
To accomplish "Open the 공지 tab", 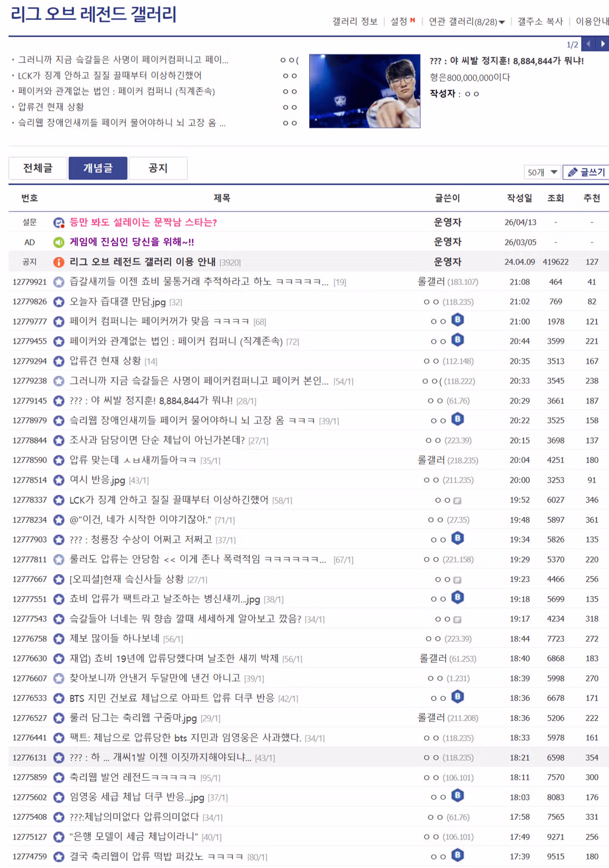I will tap(158, 168).
